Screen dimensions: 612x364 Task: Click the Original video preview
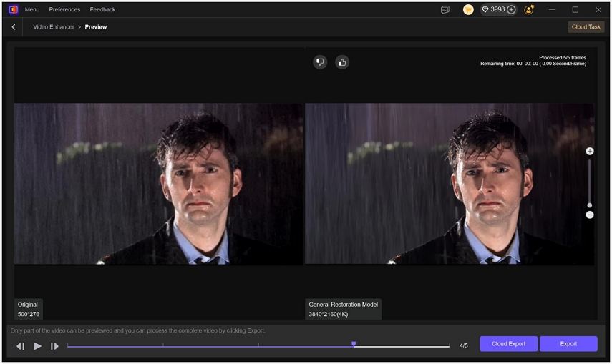click(158, 184)
